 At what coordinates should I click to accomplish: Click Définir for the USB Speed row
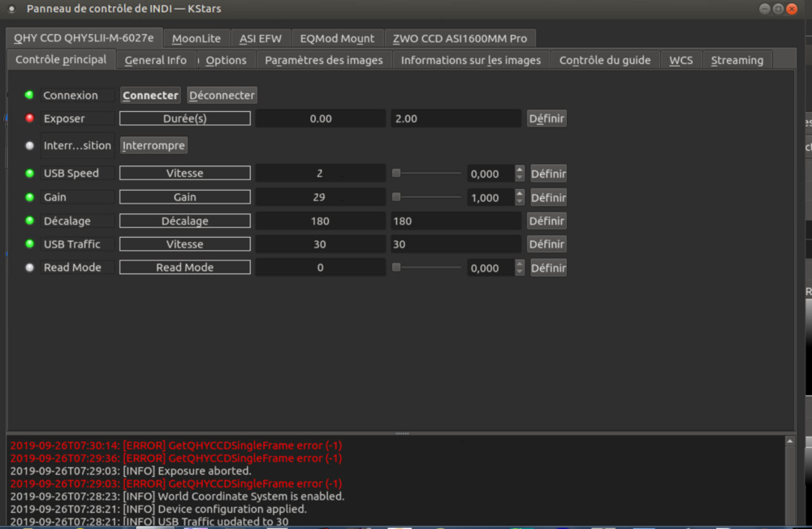(x=548, y=174)
